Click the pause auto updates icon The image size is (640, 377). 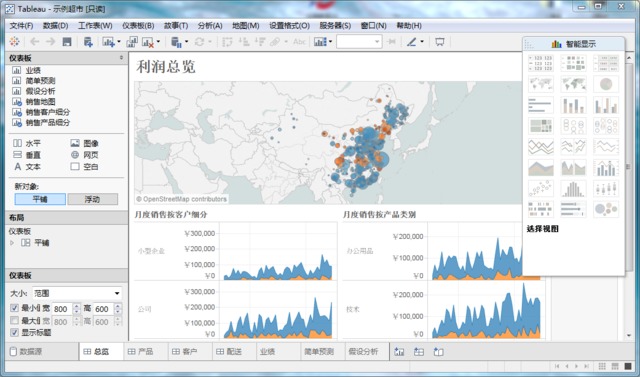pos(176,42)
